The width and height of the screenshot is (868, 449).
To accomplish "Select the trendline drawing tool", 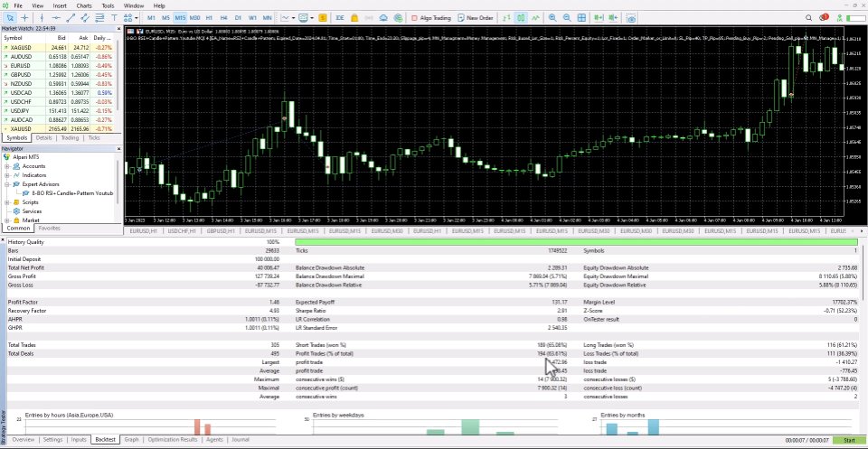I will click(x=71, y=18).
